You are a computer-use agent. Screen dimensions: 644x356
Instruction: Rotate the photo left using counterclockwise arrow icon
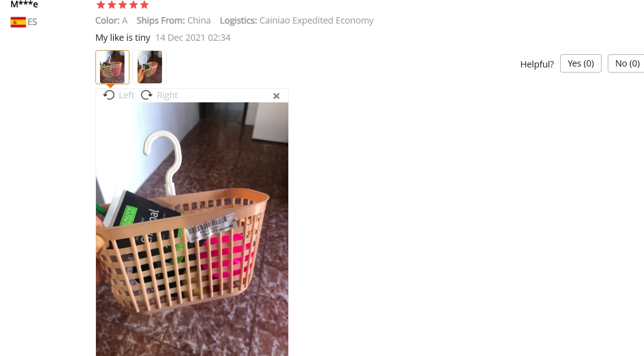[x=109, y=95]
